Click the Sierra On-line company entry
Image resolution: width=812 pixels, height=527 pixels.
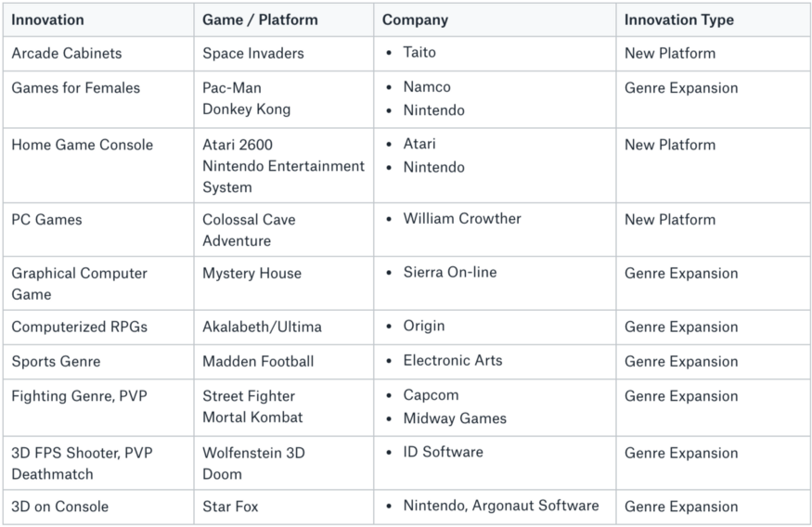tap(450, 273)
